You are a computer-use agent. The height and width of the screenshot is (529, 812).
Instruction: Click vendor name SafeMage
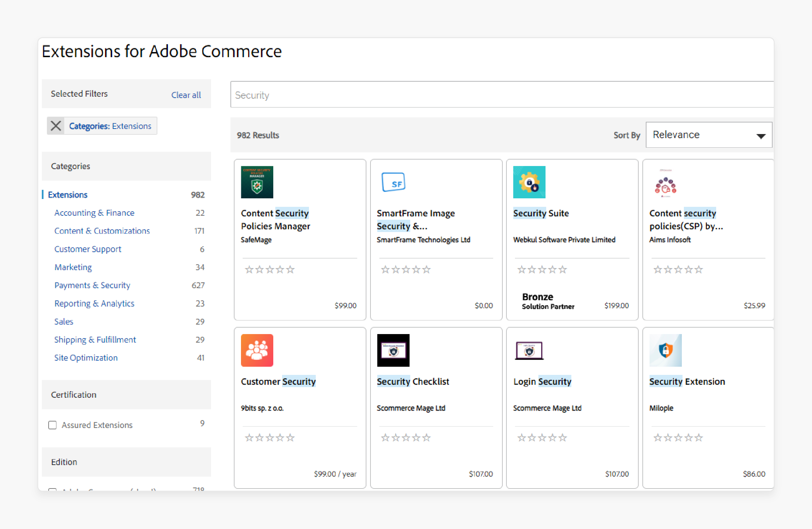coord(256,240)
